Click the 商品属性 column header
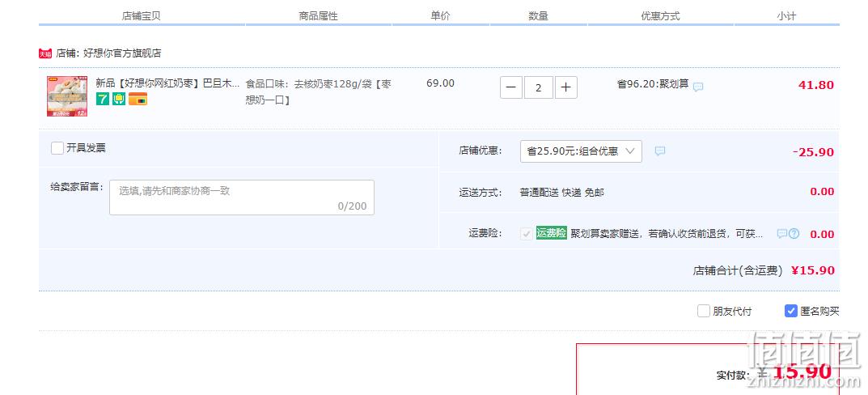 318,16
